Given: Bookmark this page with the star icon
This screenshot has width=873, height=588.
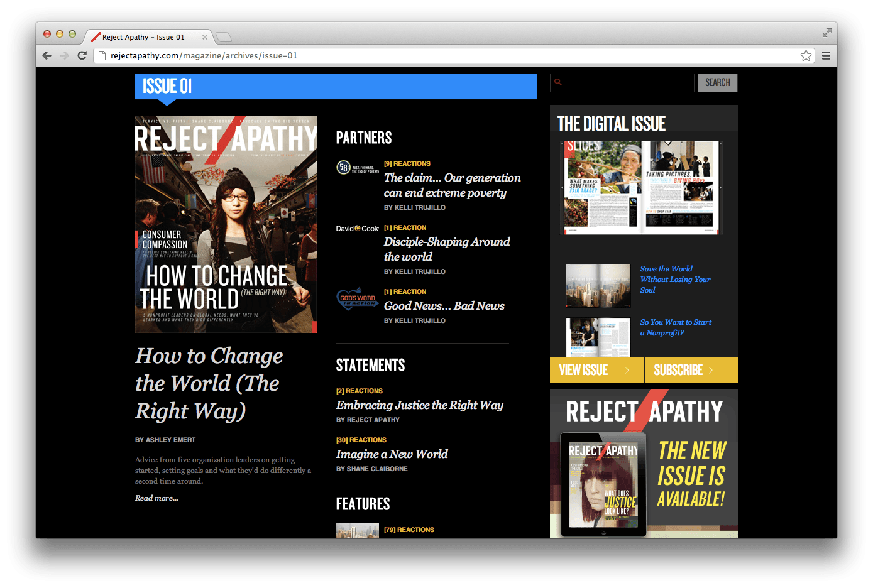Looking at the screenshot, I should (806, 56).
